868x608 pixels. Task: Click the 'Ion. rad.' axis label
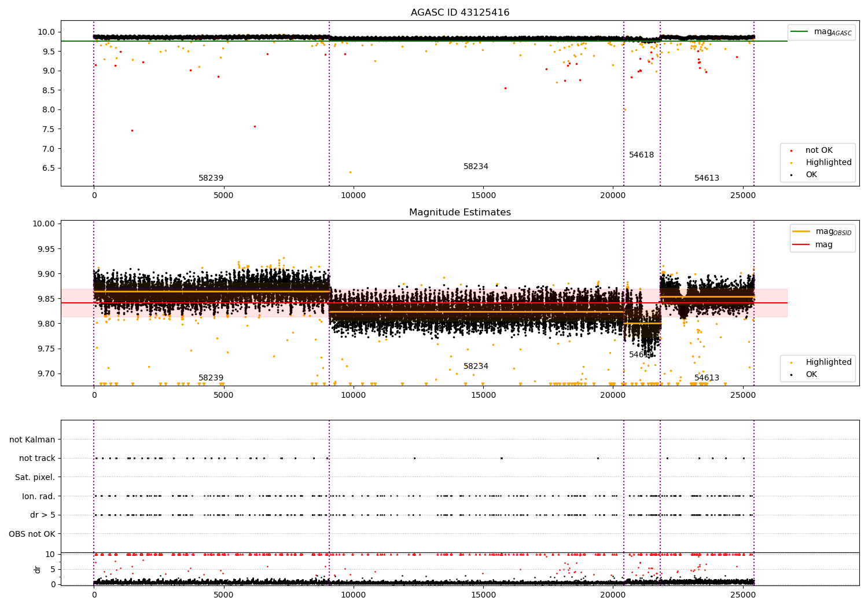click(39, 497)
